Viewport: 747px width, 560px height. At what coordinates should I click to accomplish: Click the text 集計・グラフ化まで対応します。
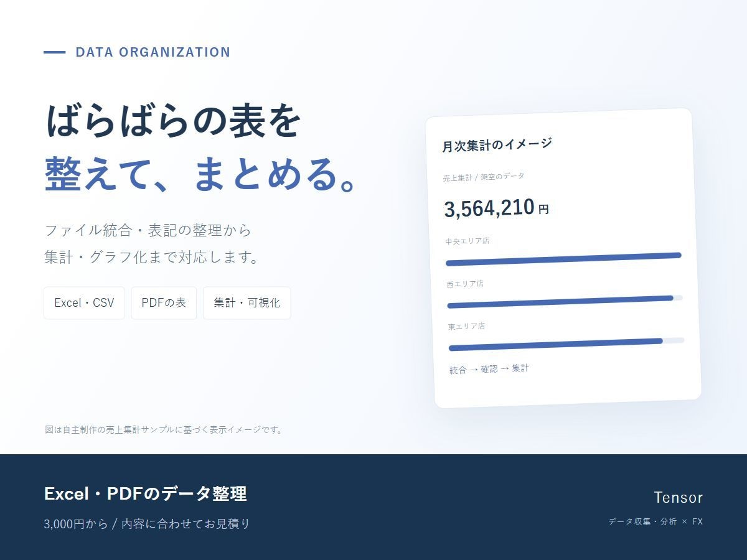[152, 258]
